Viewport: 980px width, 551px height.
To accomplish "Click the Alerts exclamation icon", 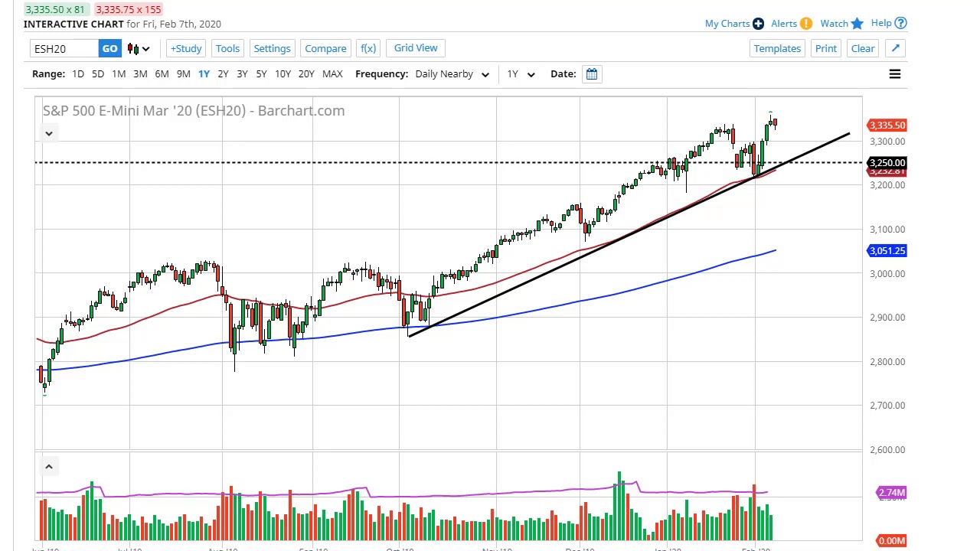I will pos(806,24).
